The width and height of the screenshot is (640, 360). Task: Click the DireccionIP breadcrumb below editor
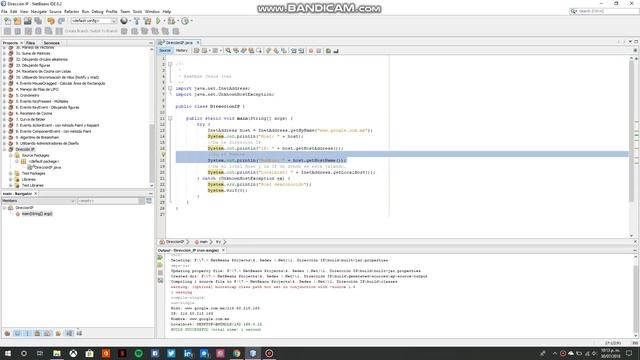click(175, 242)
